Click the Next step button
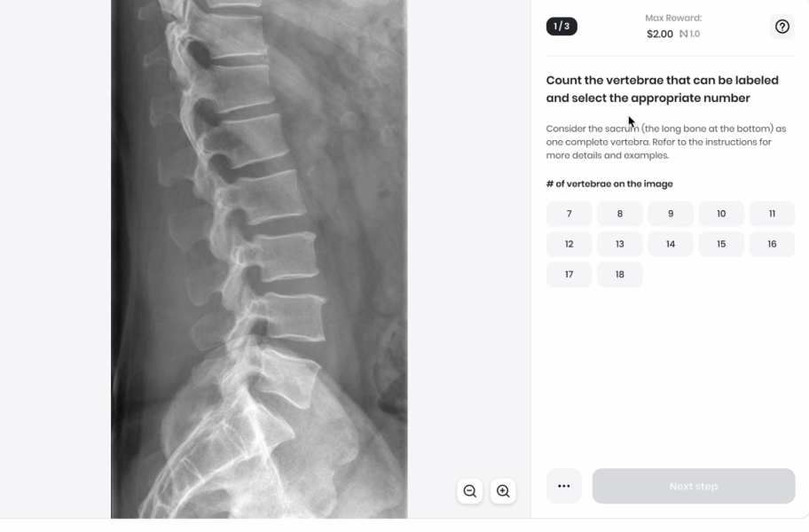 pyautogui.click(x=694, y=486)
